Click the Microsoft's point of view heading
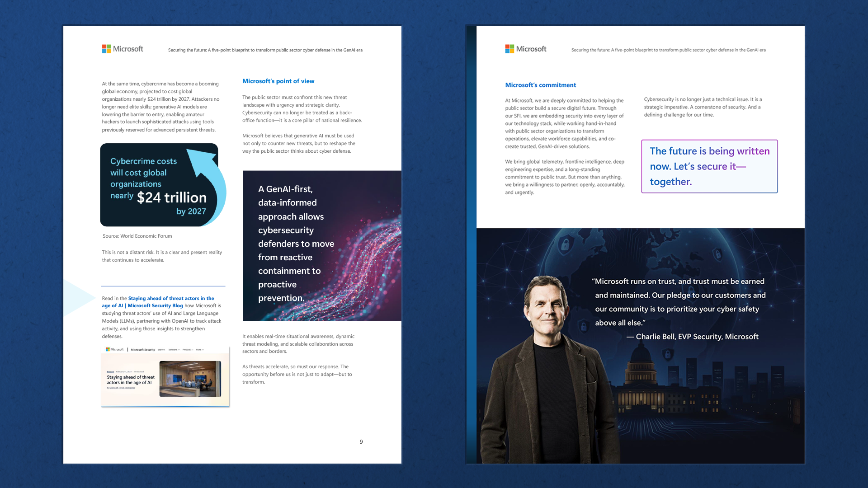Screen dimensions: 868x488 [x=278, y=81]
